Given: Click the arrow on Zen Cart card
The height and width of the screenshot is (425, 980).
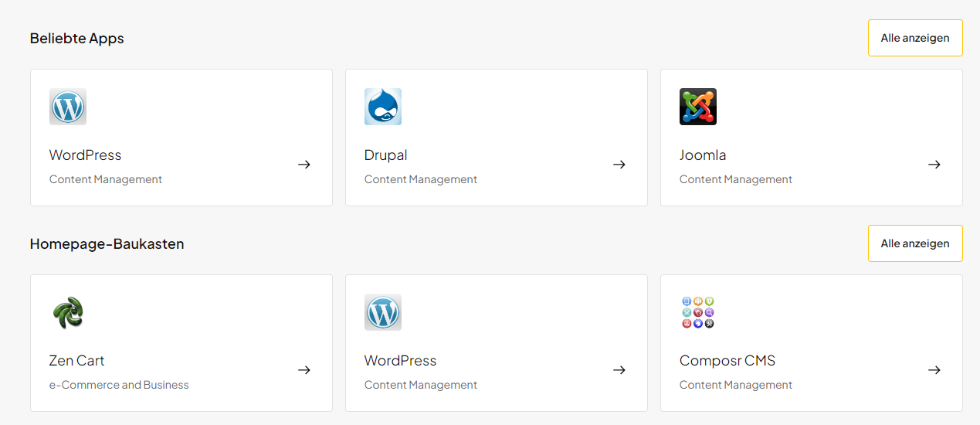Looking at the screenshot, I should click(304, 370).
